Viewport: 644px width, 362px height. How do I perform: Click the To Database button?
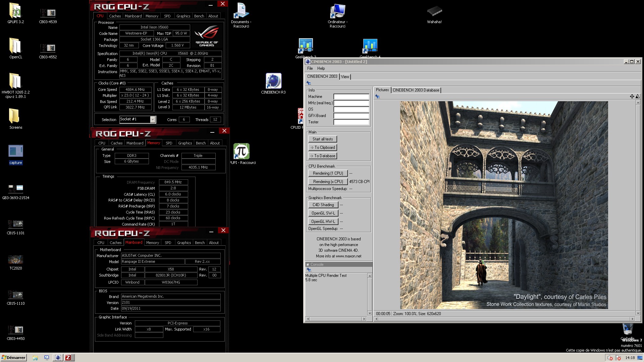click(323, 156)
